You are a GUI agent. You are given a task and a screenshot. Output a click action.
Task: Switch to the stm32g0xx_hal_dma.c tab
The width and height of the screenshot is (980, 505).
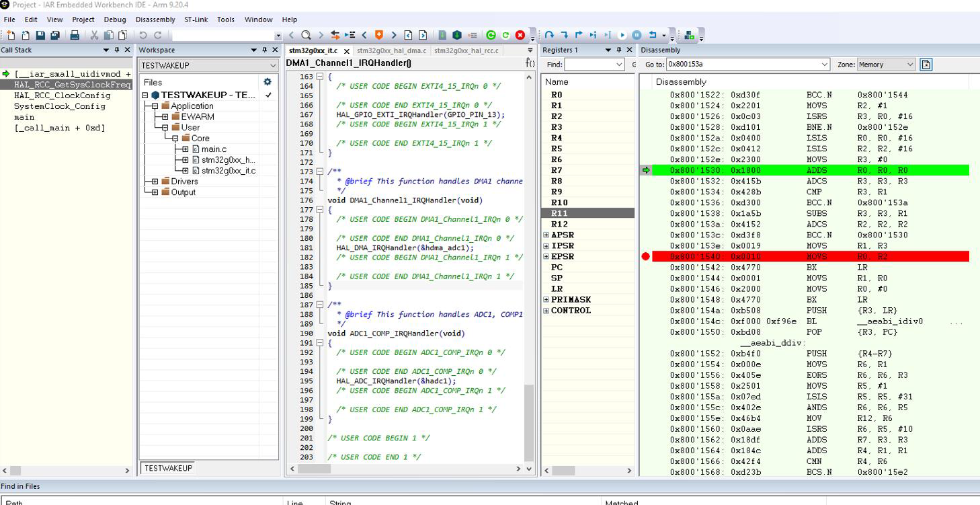tap(391, 50)
